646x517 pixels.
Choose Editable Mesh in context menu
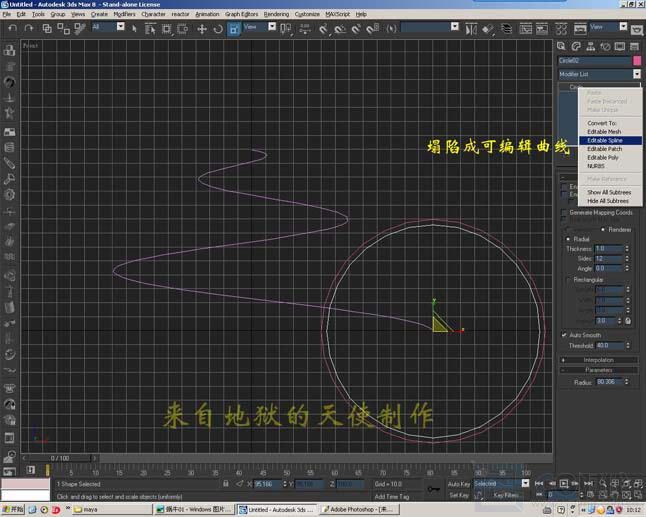pos(610,132)
